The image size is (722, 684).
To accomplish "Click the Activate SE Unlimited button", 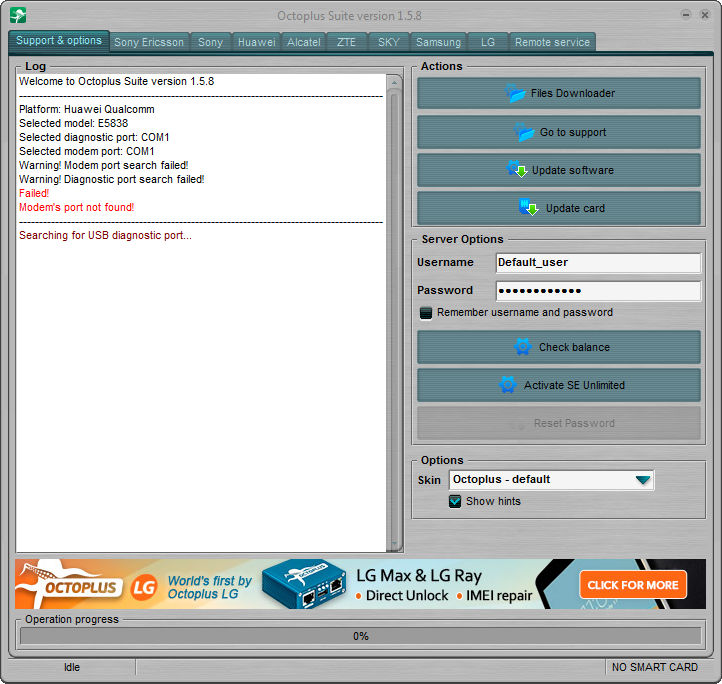I will [559, 385].
